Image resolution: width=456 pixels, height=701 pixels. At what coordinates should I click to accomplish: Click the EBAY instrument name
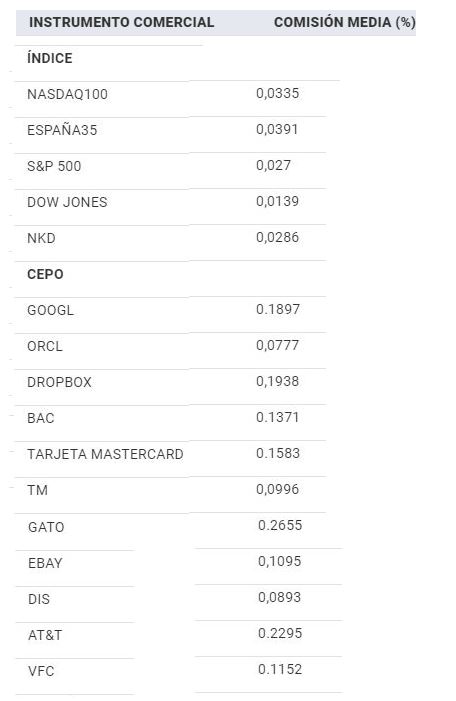pos(45,563)
